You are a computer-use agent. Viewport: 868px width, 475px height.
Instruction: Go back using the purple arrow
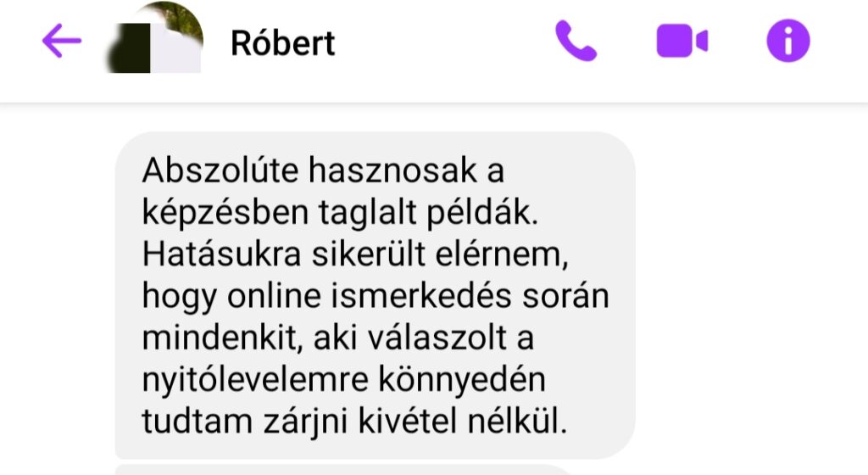point(61,41)
